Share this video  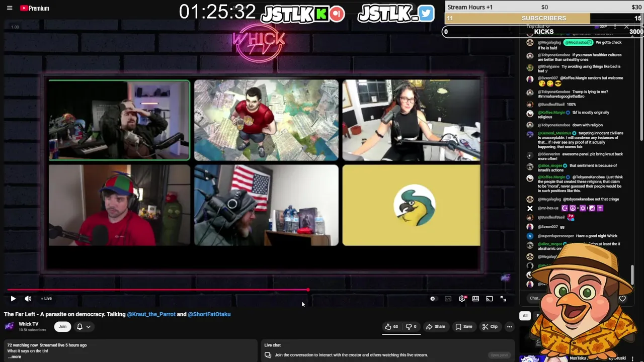pos(436,327)
